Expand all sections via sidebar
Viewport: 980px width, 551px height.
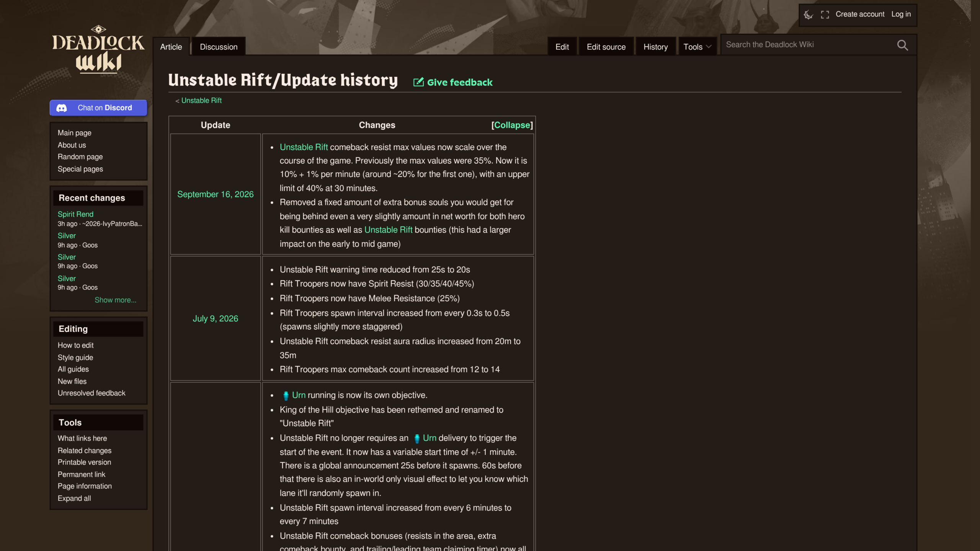74,498
